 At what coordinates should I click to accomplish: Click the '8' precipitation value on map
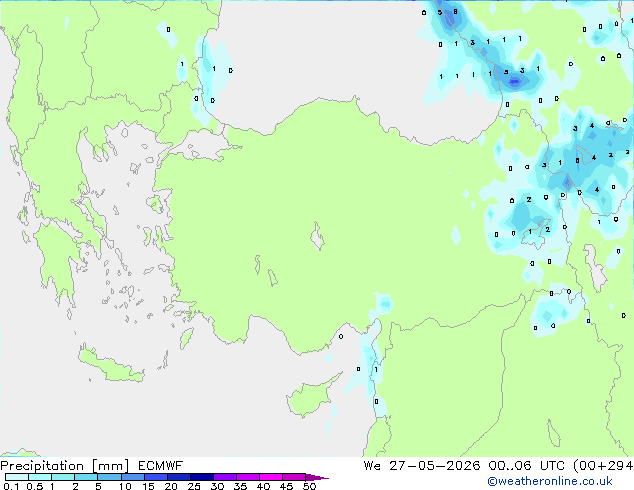(x=455, y=12)
